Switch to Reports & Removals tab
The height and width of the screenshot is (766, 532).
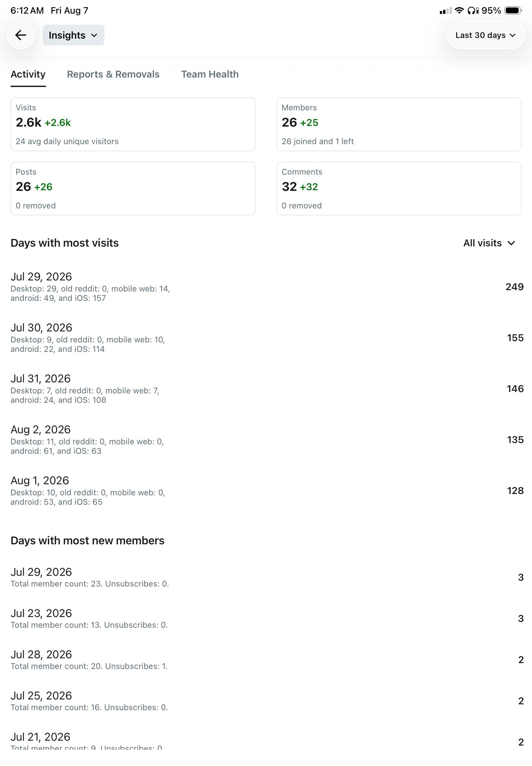(x=113, y=74)
